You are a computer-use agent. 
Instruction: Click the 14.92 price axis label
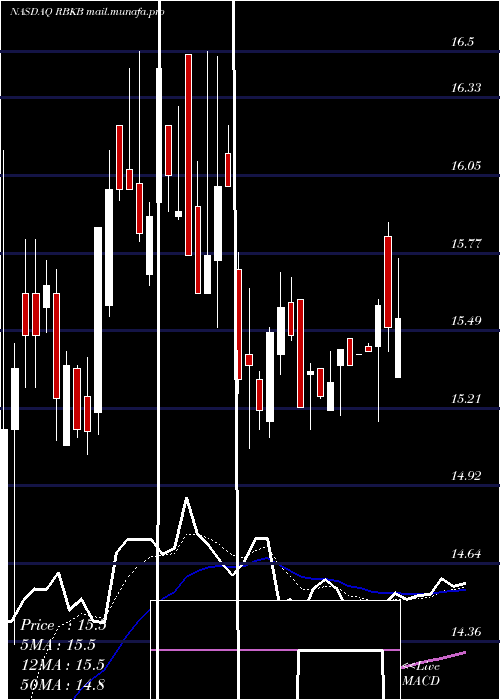point(466,476)
